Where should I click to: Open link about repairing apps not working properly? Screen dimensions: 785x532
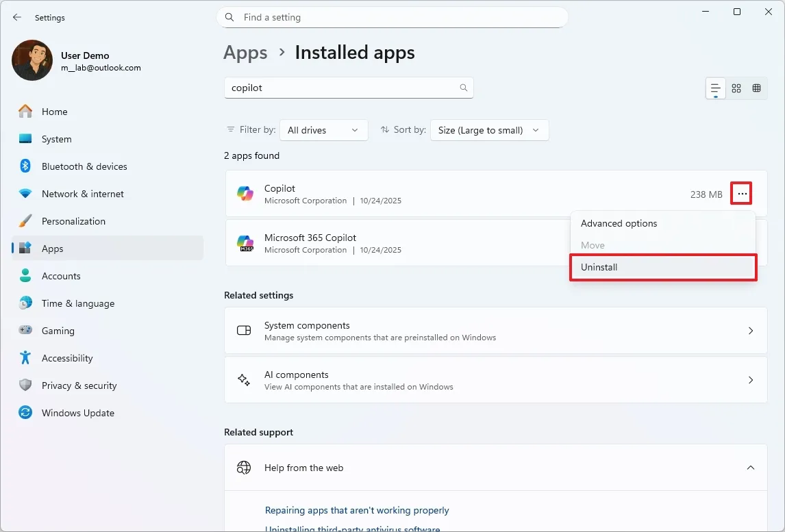357,510
